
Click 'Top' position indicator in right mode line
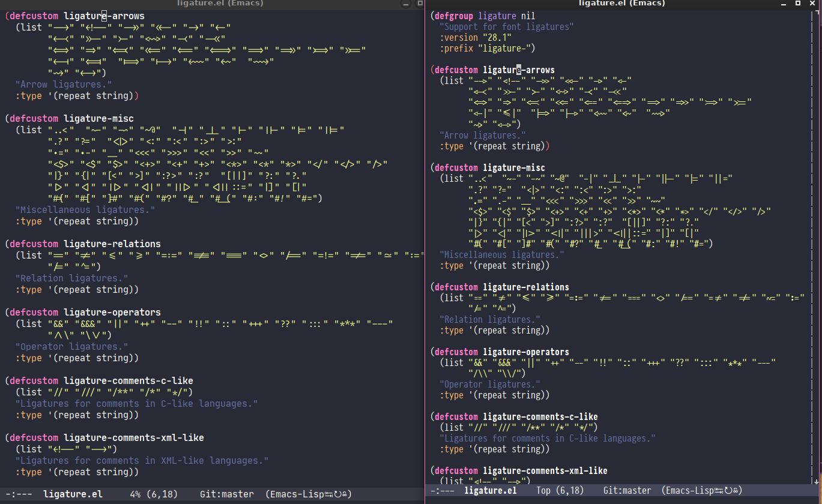[543, 491]
